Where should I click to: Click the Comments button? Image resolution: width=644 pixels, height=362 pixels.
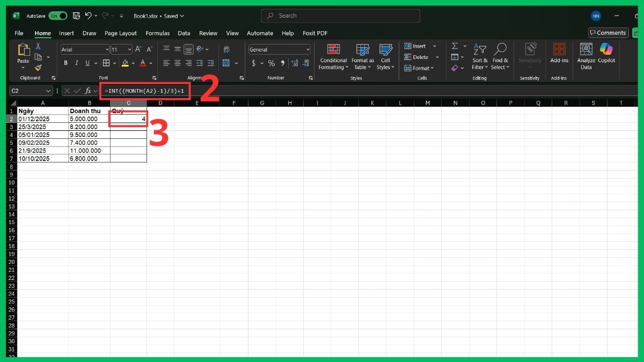coord(608,33)
